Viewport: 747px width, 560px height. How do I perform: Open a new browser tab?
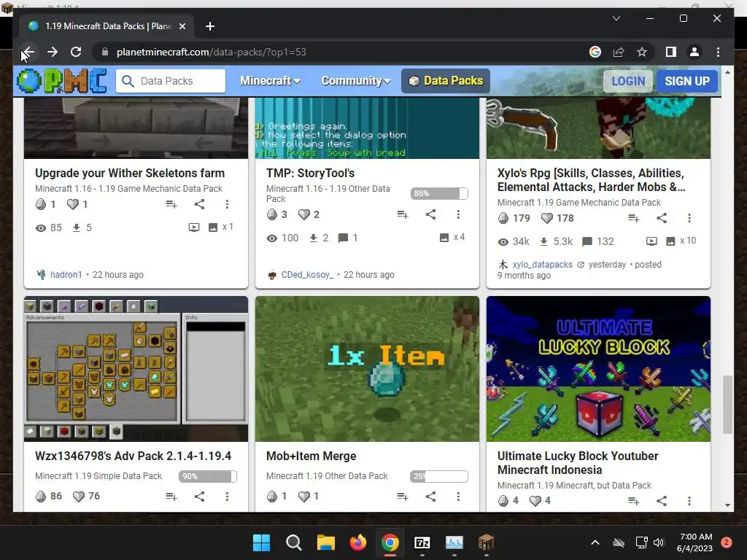210,26
